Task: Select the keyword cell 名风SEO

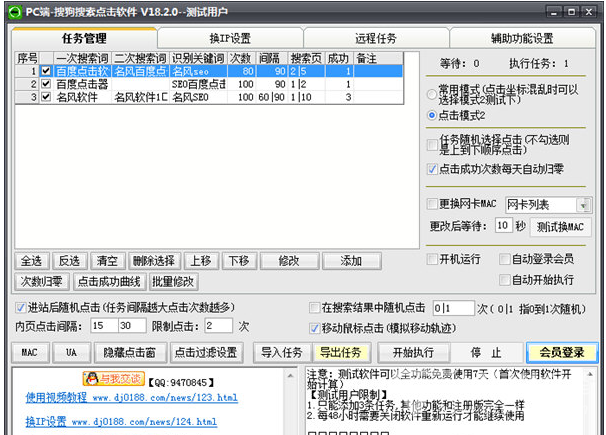Action: 198,97
